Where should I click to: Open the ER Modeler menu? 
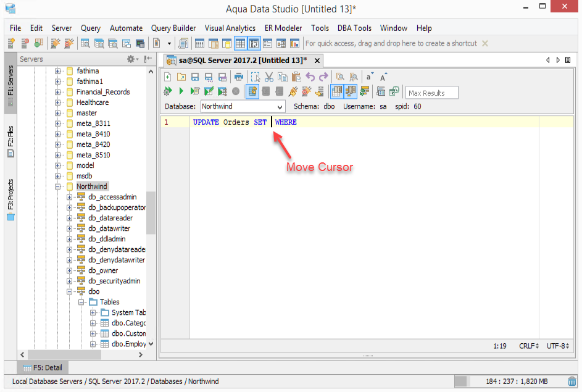pos(283,28)
